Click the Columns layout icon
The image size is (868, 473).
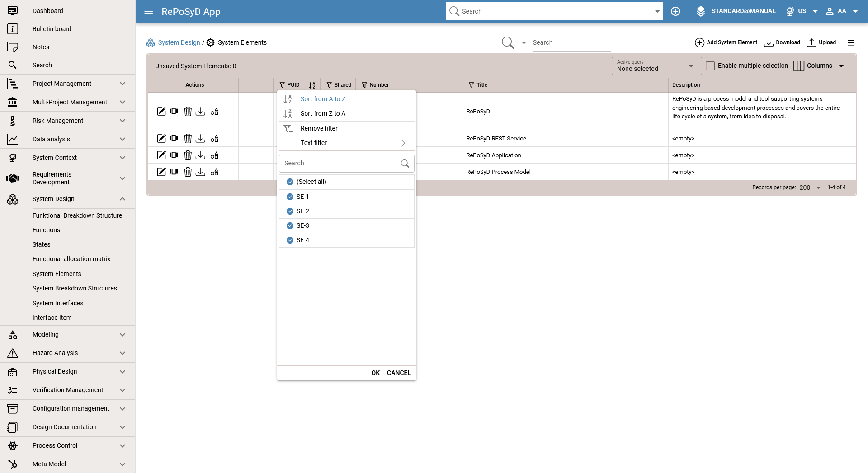tap(799, 66)
